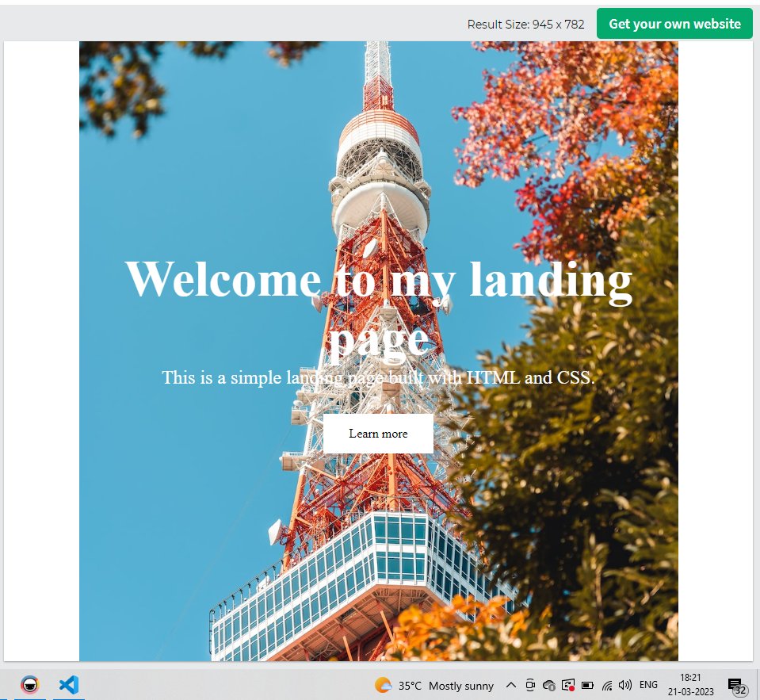Image resolution: width=760 pixels, height=700 pixels.
Task: Open Visual Studio Code from the taskbar
Action: pyautogui.click(x=69, y=685)
